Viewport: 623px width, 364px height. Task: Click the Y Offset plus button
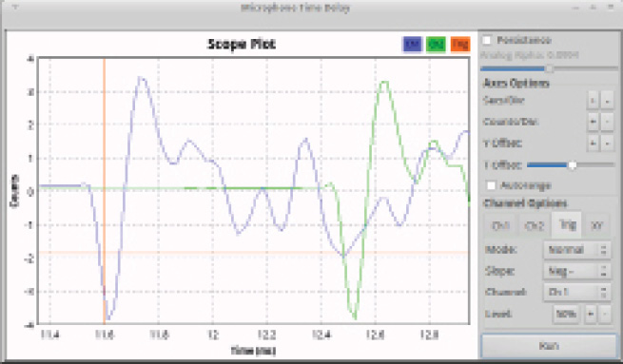click(593, 143)
